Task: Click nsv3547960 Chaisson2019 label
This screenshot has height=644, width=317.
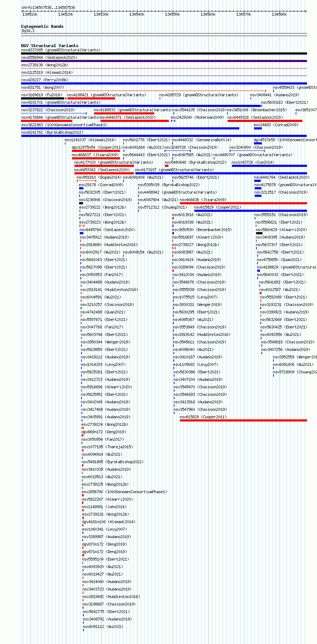Action: (200, 409)
